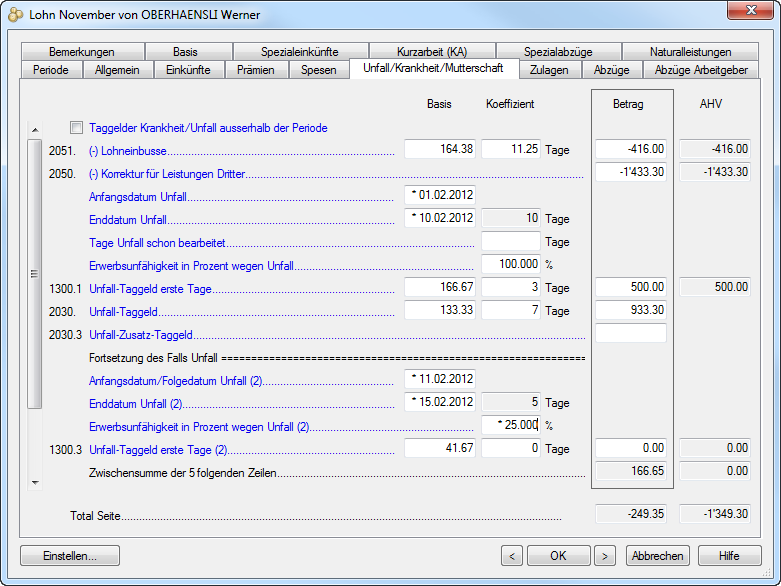Viewport: 781px width, 586px height.
Task: Open the Bemerkungen tab
Action: (82, 51)
